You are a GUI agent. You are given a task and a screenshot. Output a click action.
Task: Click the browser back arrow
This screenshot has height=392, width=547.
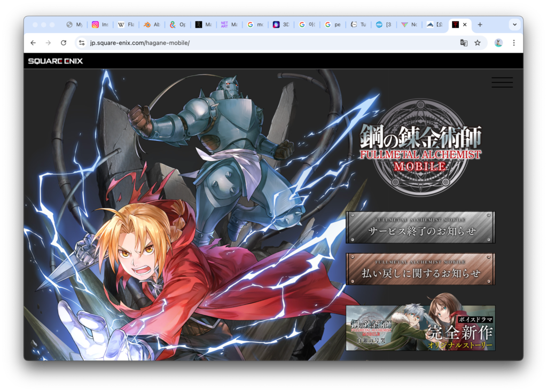tap(33, 43)
